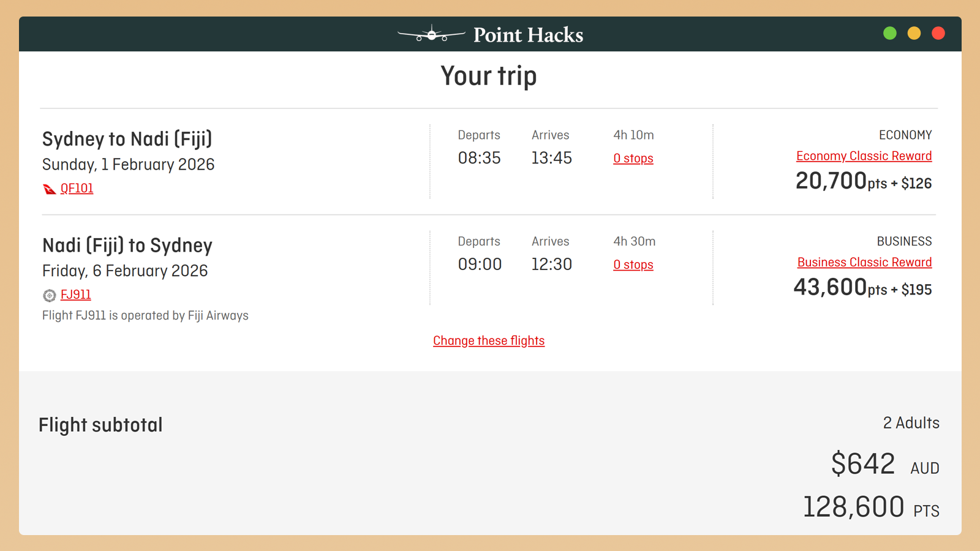This screenshot has height=551, width=980.
Task: Open the Business Classic Reward link
Action: point(864,263)
